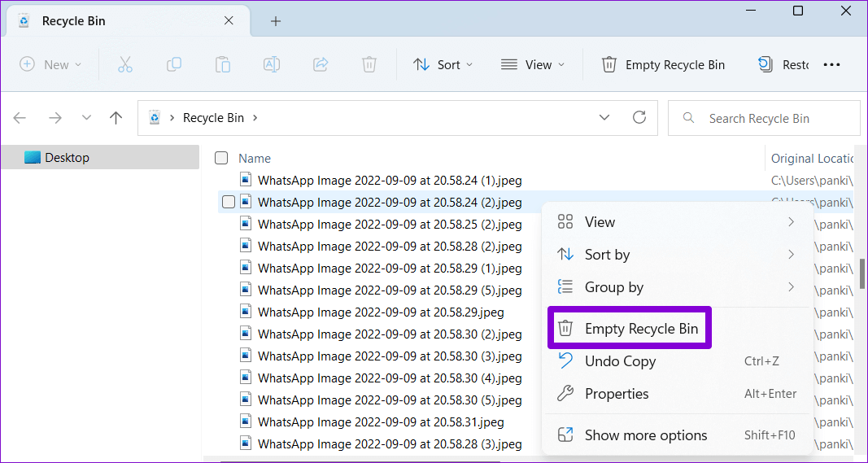The image size is (868, 463).
Task: Click the Sort by arrows icon in menu
Action: (x=565, y=255)
